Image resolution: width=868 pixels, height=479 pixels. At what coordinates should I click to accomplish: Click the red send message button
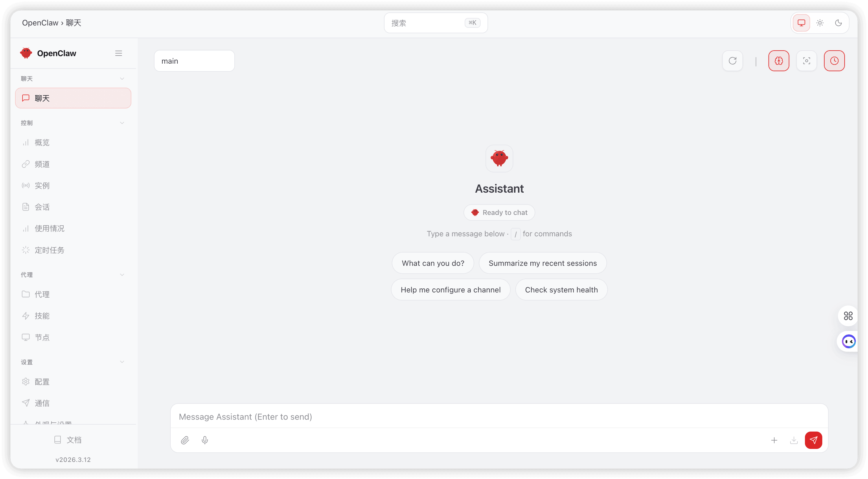pyautogui.click(x=813, y=440)
